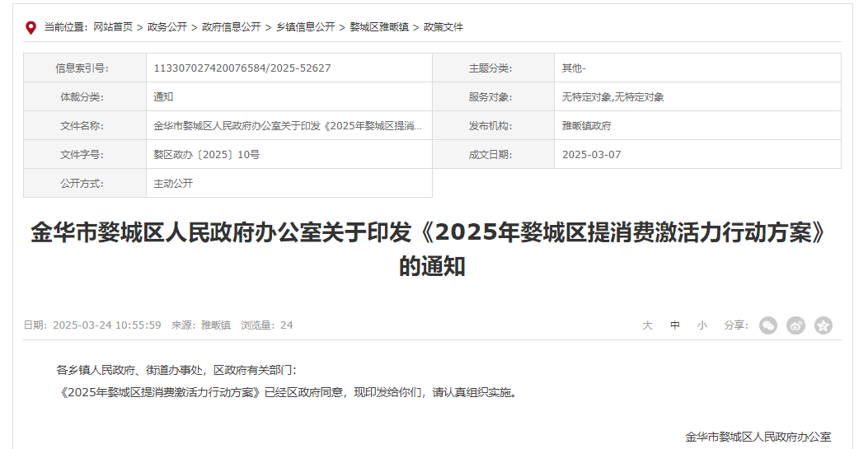The width and height of the screenshot is (868, 449).
Task: Click the 文件字号 婺区政办〔2025〕10号 cell
Action: coord(289,154)
